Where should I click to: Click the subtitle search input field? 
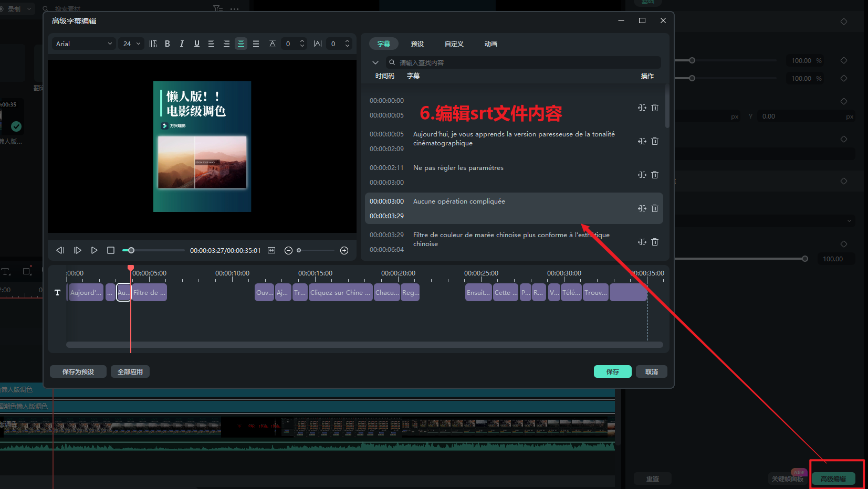point(525,62)
